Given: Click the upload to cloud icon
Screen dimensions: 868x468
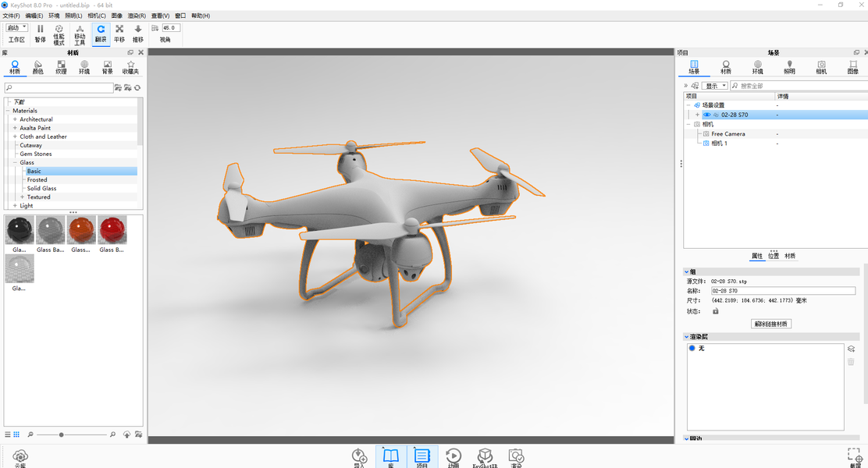Looking at the screenshot, I should point(126,434).
